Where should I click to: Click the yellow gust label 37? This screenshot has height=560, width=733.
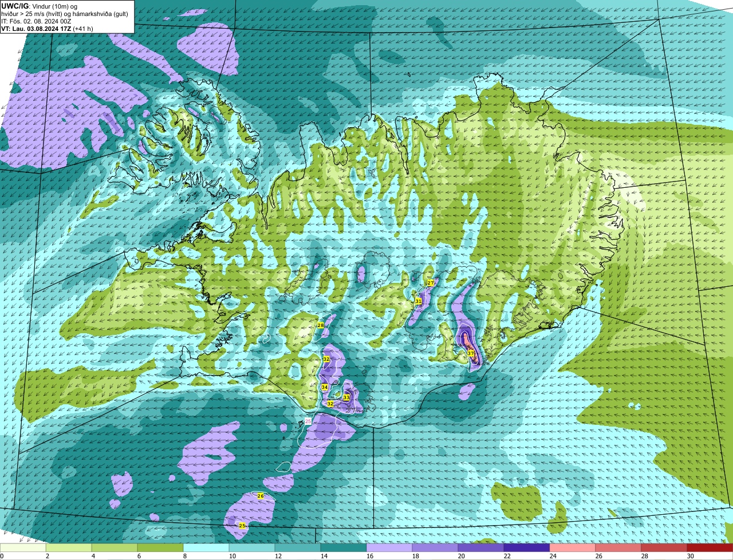coord(470,353)
